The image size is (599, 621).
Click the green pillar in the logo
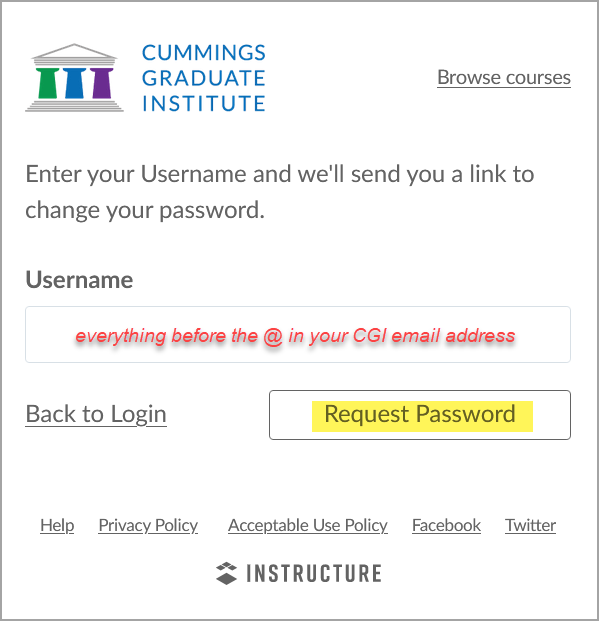pyautogui.click(x=48, y=83)
